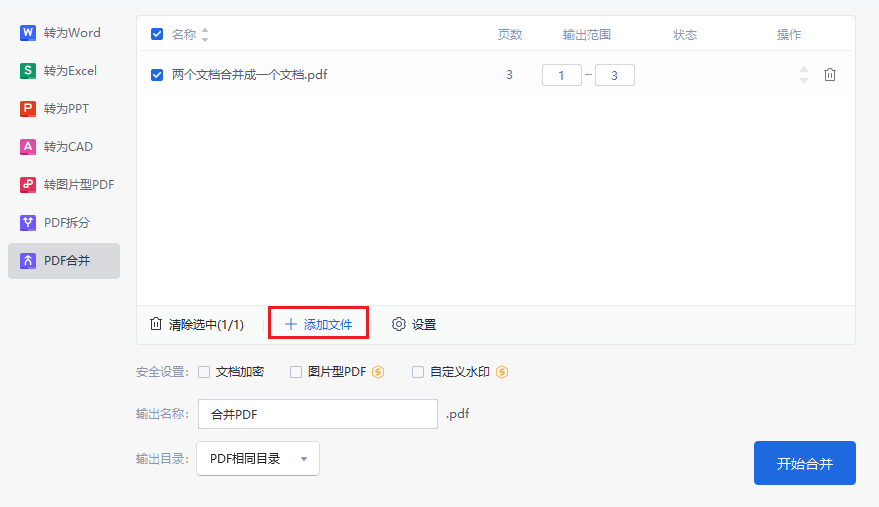
Task: Click the 输出名称 text field
Action: point(318,414)
